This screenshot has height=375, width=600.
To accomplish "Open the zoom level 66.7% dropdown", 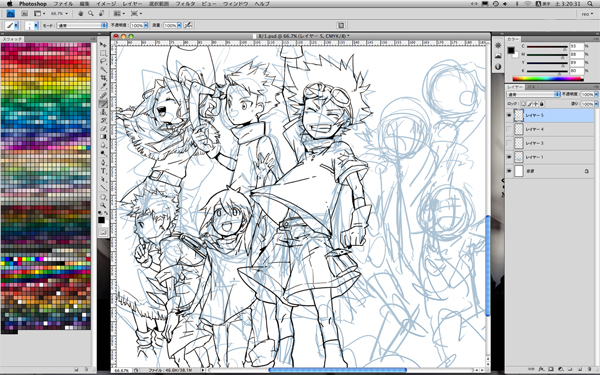I will 59,13.
